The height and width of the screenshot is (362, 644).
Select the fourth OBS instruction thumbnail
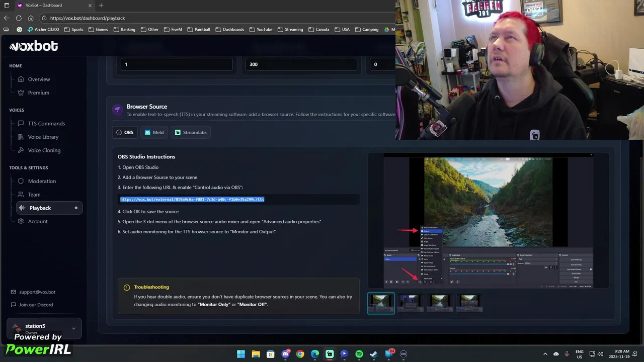point(469,303)
